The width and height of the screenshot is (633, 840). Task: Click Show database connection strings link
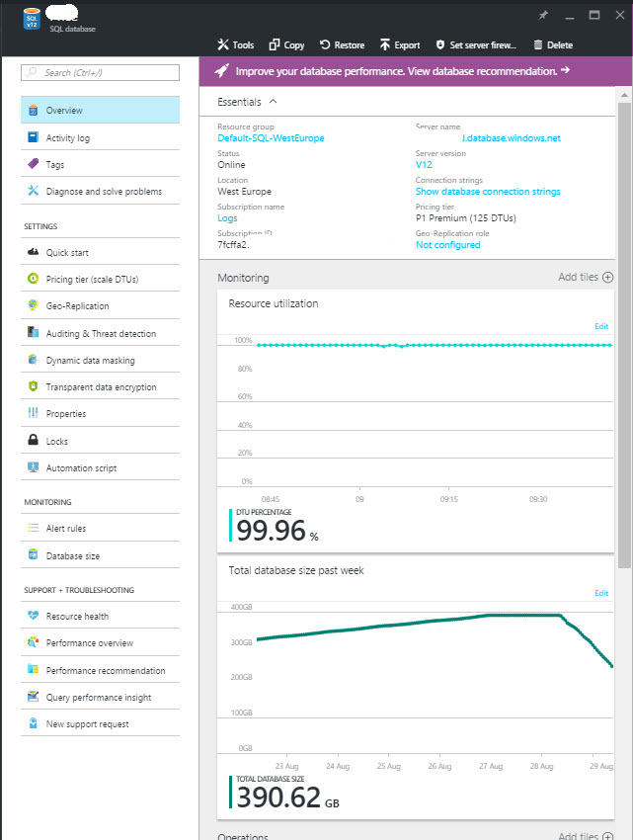[488, 192]
